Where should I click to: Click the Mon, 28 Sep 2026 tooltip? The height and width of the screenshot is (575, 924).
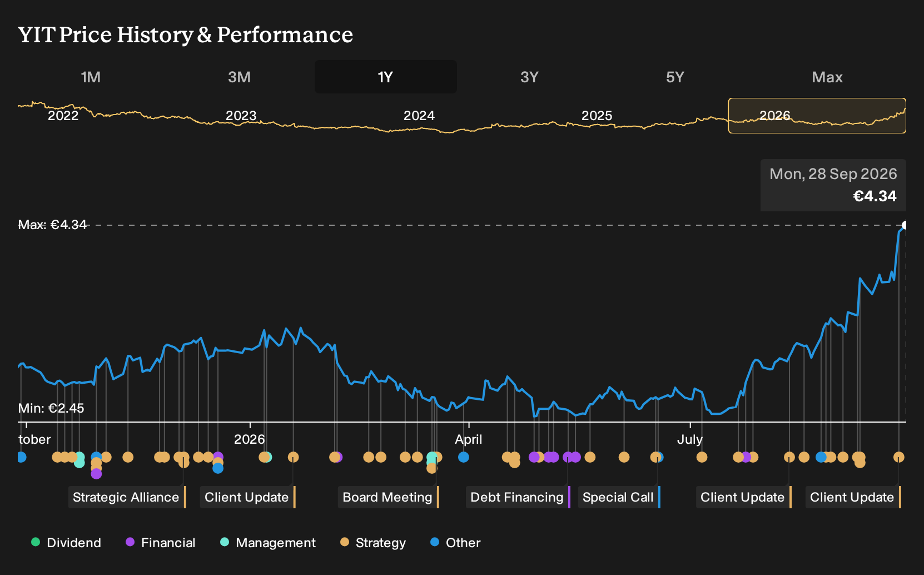pyautogui.click(x=833, y=185)
